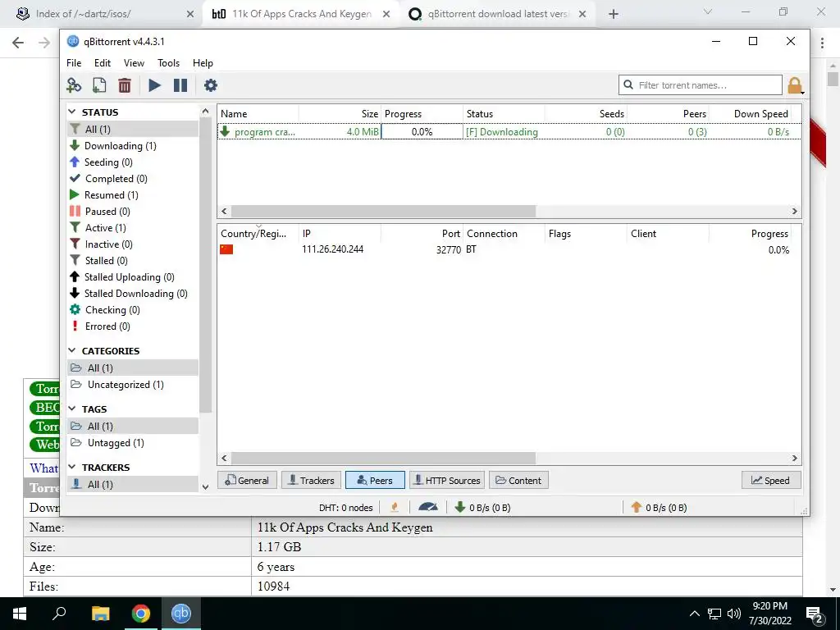The width and height of the screenshot is (840, 630).
Task: Open options with the gear icon
Action: [211, 85]
